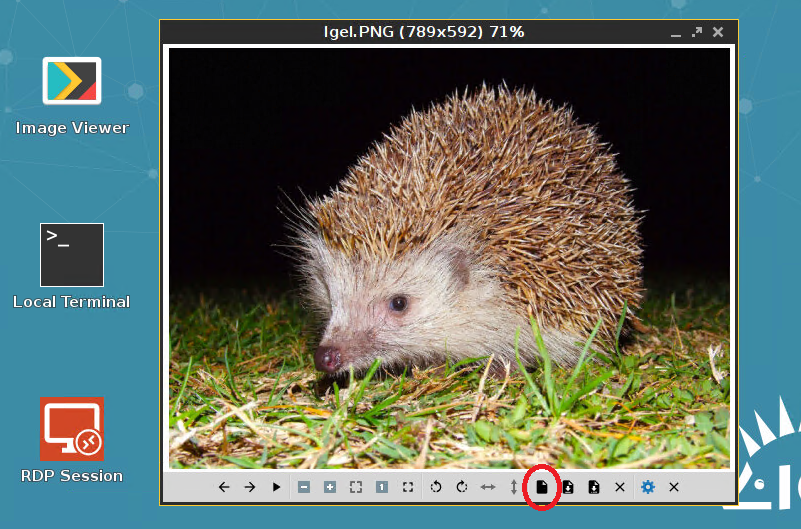Rotate image counterclockwise
Image resolution: width=801 pixels, height=529 pixels.
point(435,487)
